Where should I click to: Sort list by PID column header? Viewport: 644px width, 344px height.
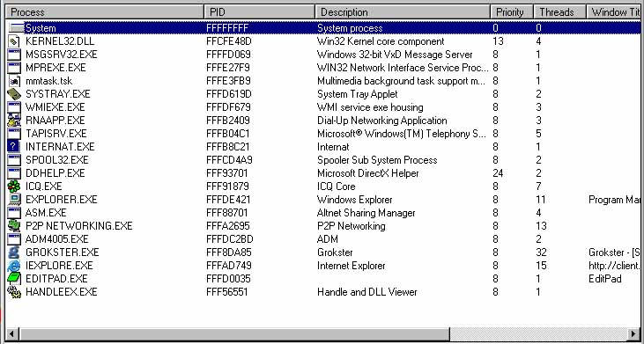point(259,12)
